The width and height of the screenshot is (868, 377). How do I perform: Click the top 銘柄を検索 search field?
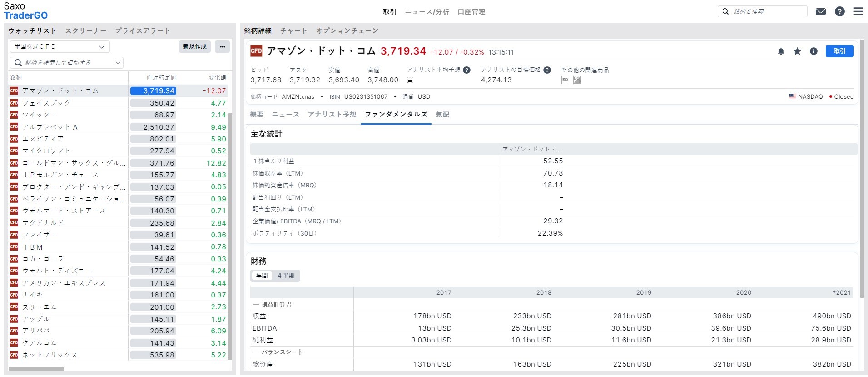click(x=763, y=11)
